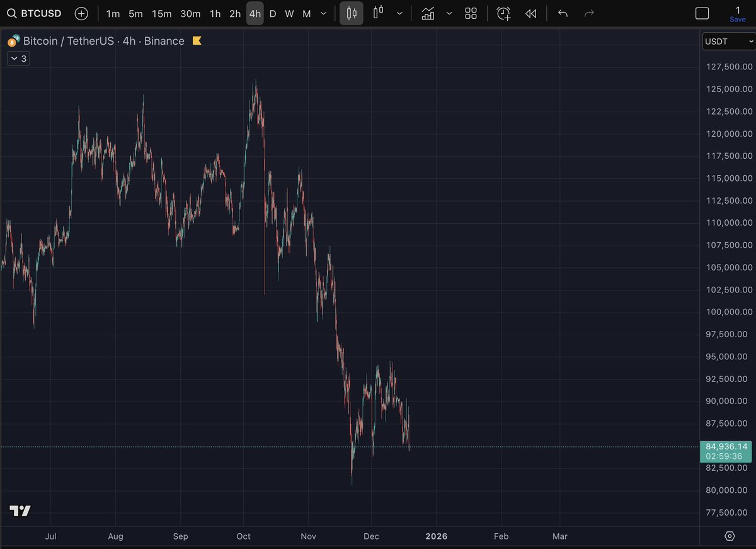This screenshot has height=549, width=756.
Task: Click the Bitcoin coin icon in legend
Action: [13, 42]
